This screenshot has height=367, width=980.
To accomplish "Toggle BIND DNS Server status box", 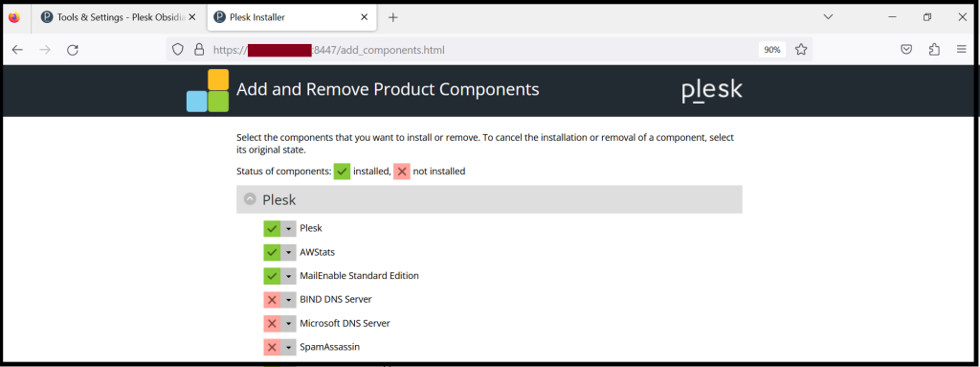I will click(272, 300).
